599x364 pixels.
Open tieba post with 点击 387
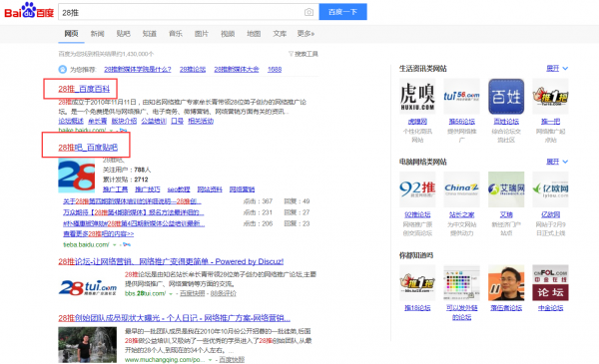(132, 201)
